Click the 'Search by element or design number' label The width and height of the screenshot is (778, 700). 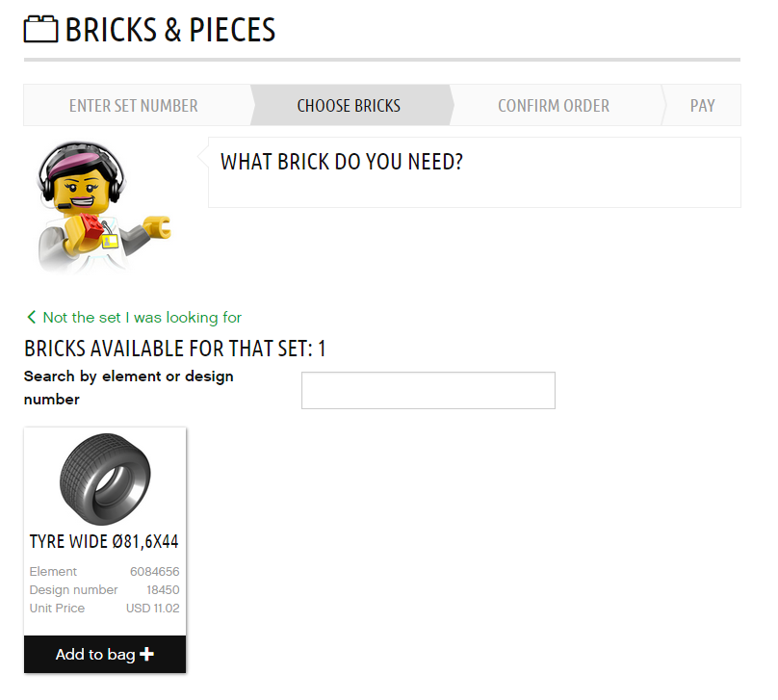pyautogui.click(x=128, y=387)
